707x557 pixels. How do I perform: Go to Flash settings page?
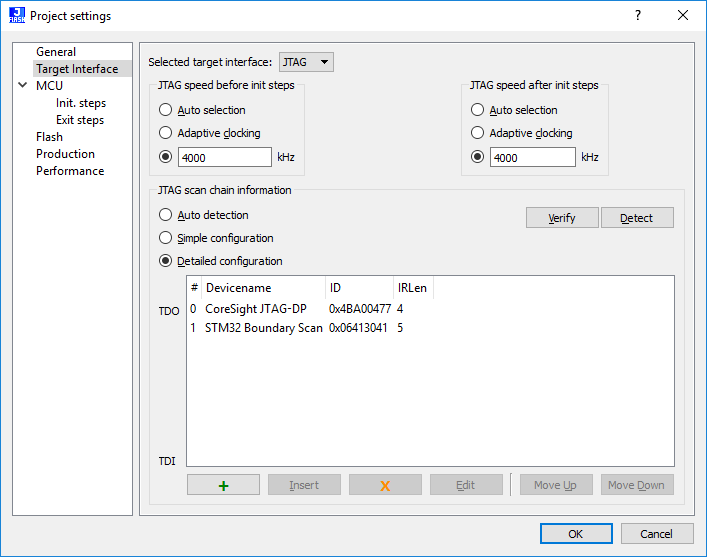pyautogui.click(x=49, y=137)
